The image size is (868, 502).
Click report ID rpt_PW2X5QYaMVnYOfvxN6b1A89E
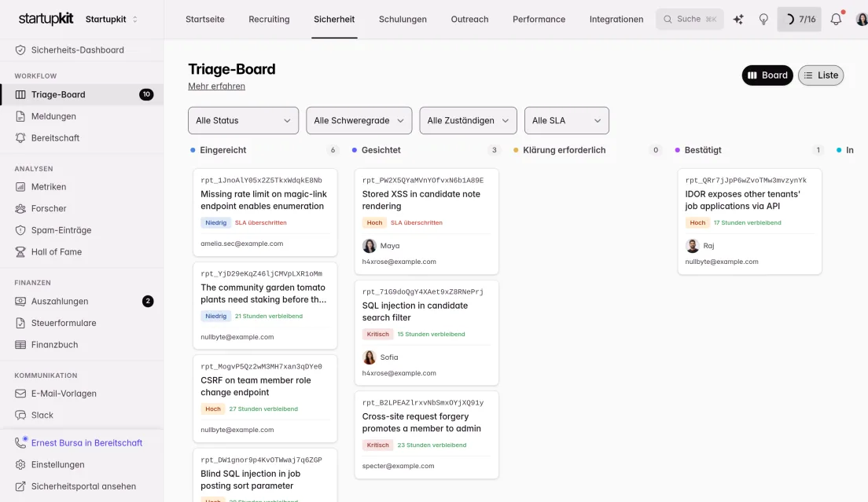click(x=423, y=180)
